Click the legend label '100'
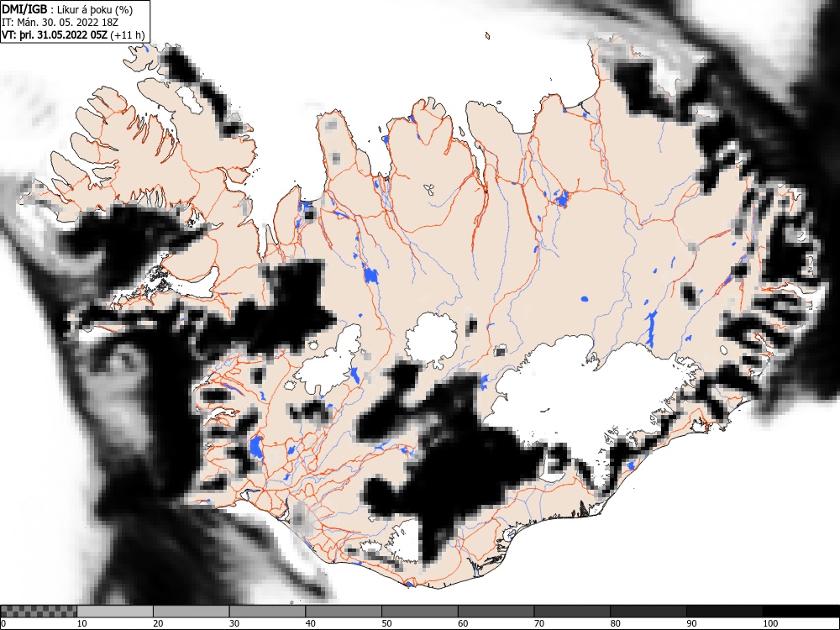Screen dimensions: 840x630 [769, 623]
